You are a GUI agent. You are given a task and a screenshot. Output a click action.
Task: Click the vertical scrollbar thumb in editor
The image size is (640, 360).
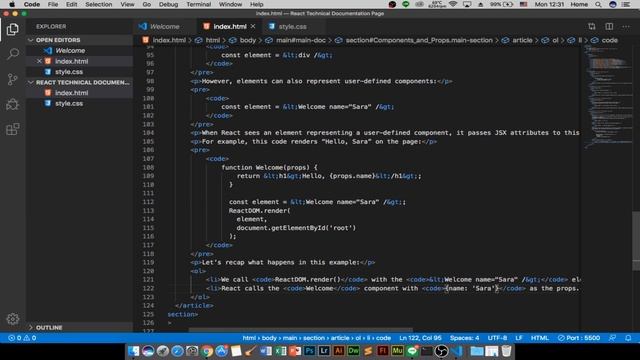636,241
